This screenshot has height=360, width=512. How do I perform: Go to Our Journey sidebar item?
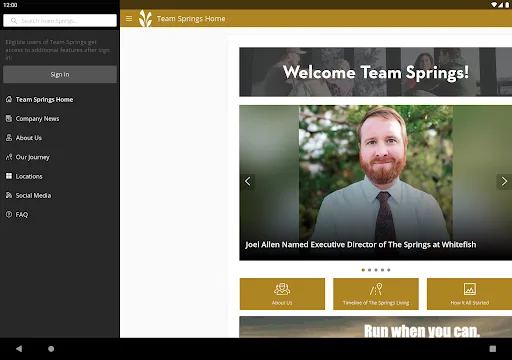[60, 157]
